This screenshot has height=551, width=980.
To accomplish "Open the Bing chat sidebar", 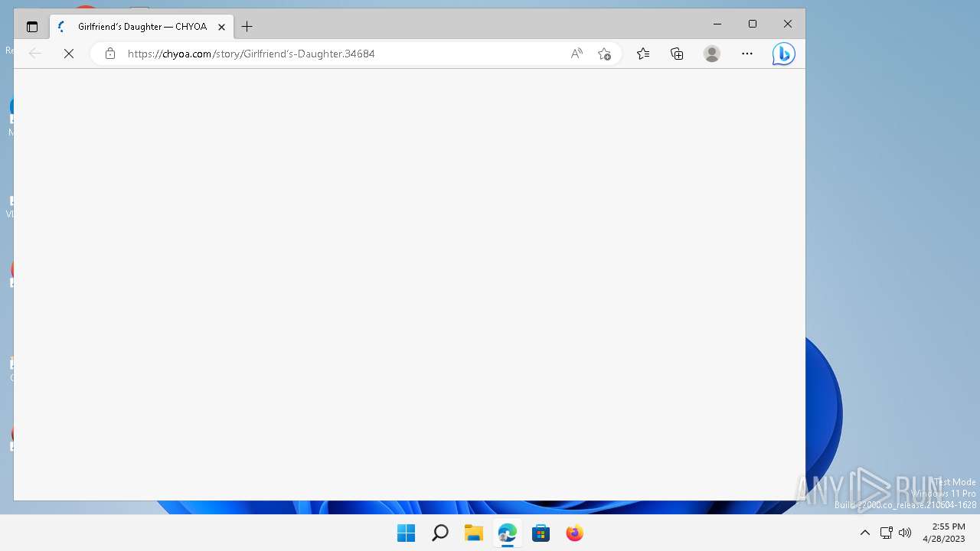I will click(783, 54).
